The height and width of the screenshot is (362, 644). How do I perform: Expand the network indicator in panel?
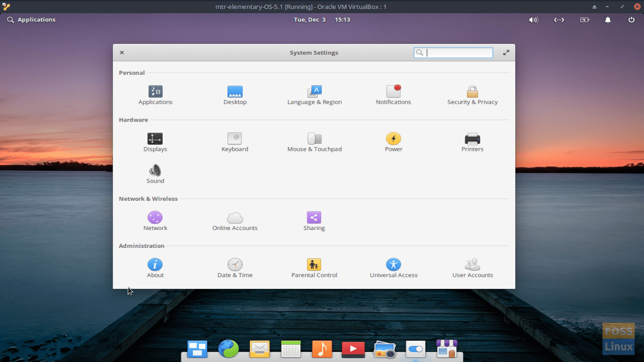click(559, 20)
